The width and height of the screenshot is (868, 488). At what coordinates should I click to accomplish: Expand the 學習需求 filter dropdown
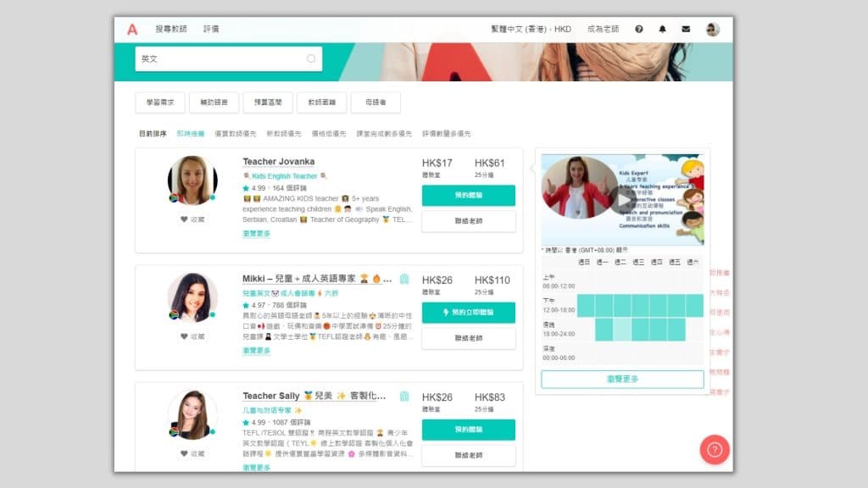coord(159,103)
